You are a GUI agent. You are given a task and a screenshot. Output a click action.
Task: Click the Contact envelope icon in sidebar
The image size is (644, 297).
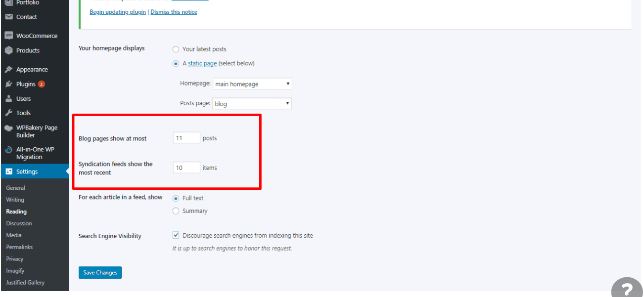(x=8, y=17)
